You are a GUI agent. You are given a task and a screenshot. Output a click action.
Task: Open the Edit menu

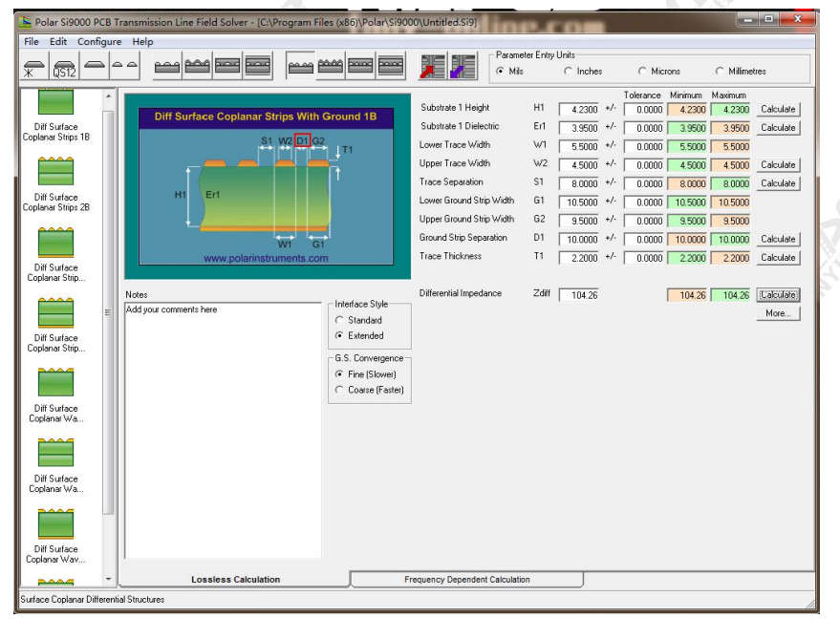pyautogui.click(x=58, y=42)
